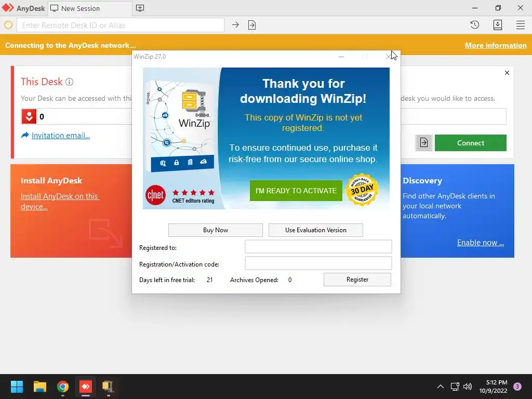Open Google Chrome from the taskbar
This screenshot has width=532, height=399.
click(63, 387)
